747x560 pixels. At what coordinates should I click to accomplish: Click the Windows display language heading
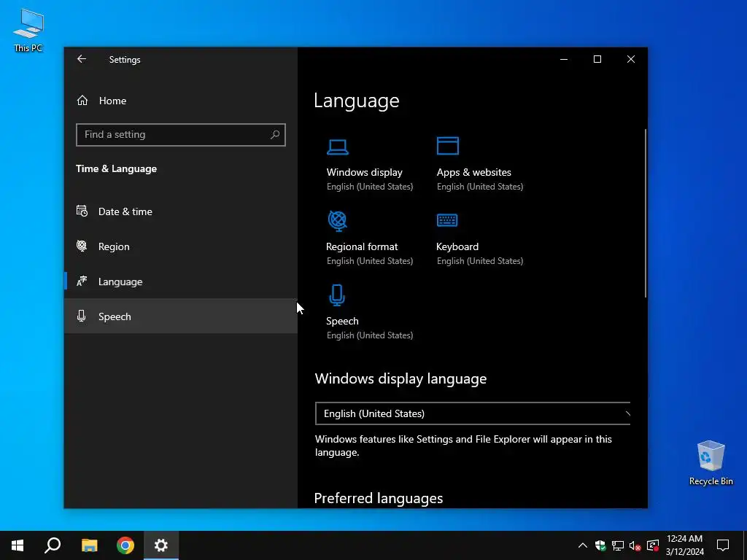coord(400,378)
